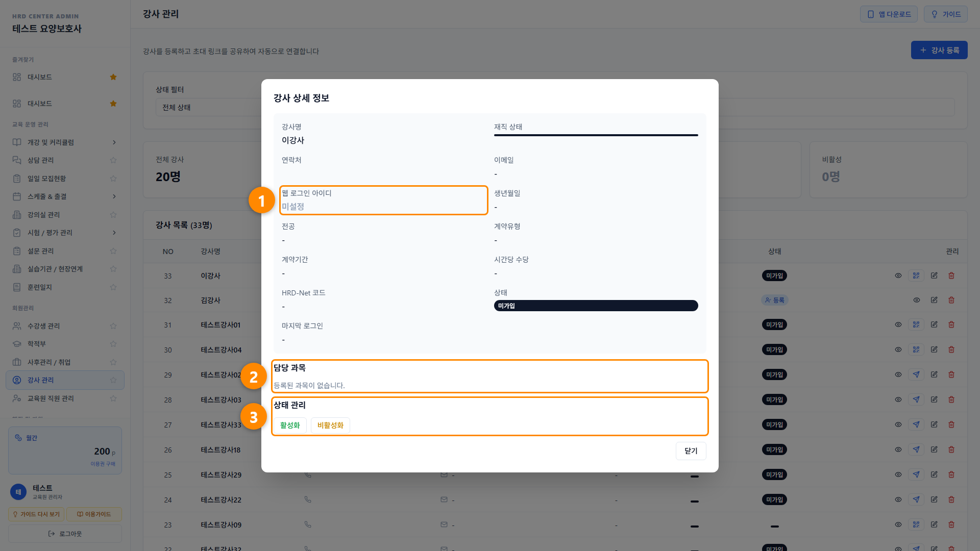980x551 pixels.
Task: Delete instructor 테스트강사33 in row 27
Action: click(x=951, y=424)
